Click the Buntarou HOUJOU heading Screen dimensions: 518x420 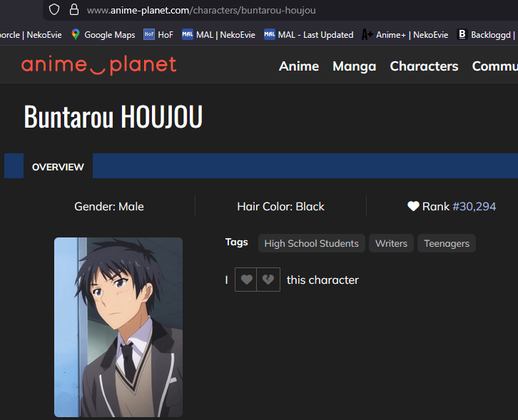(x=113, y=116)
